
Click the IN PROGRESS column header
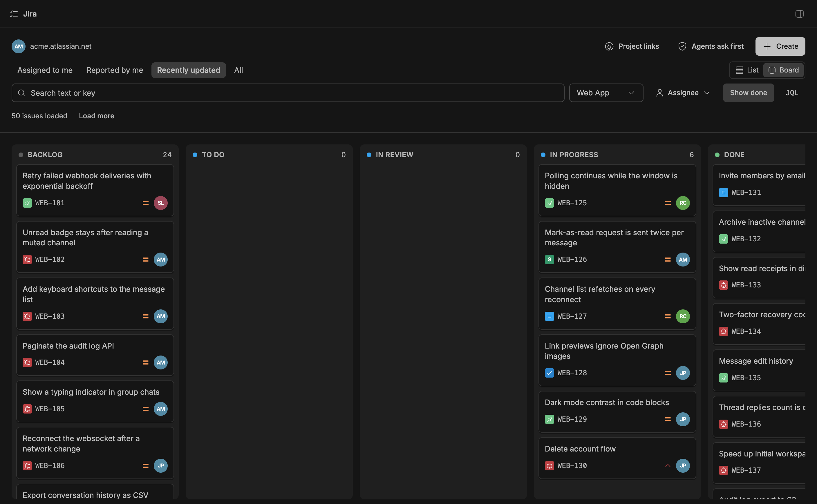tap(617, 155)
